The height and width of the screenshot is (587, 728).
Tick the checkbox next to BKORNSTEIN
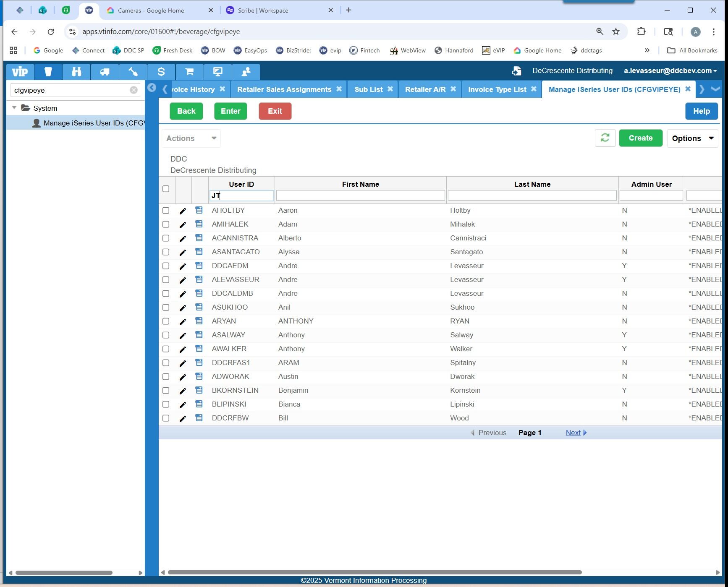pos(166,391)
